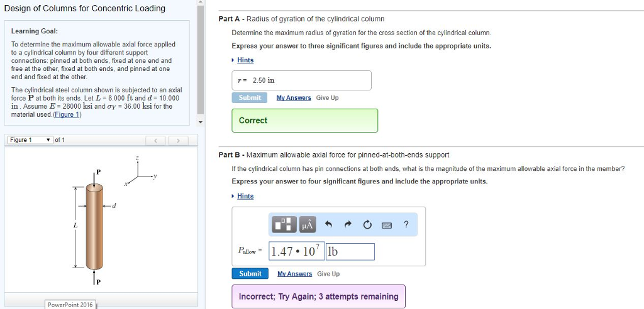This screenshot has height=309, width=644.
Task: Expand the Part B Hints section
Action: tap(245, 197)
